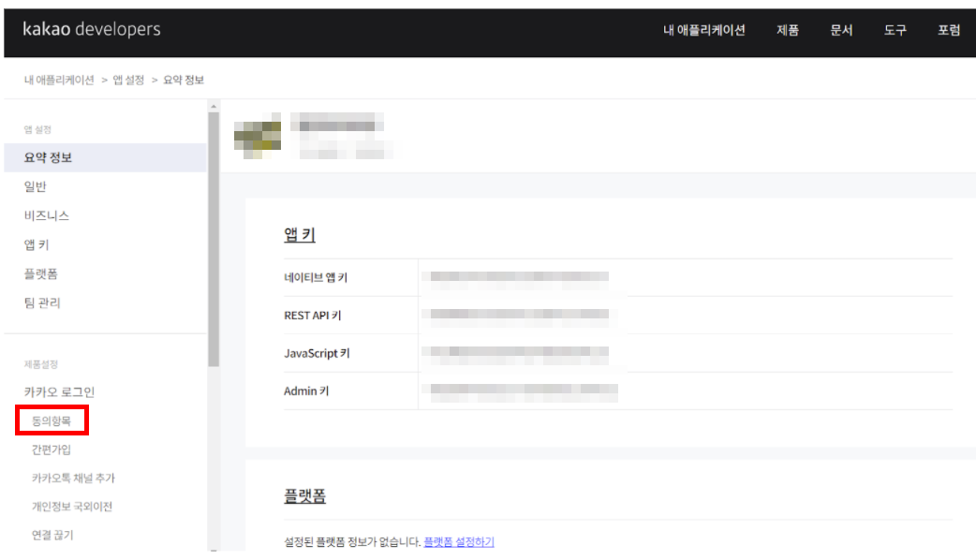Screen dimensions: 976x560
Task: Select 요약 정보 in the sidebar
Action: [105, 157]
